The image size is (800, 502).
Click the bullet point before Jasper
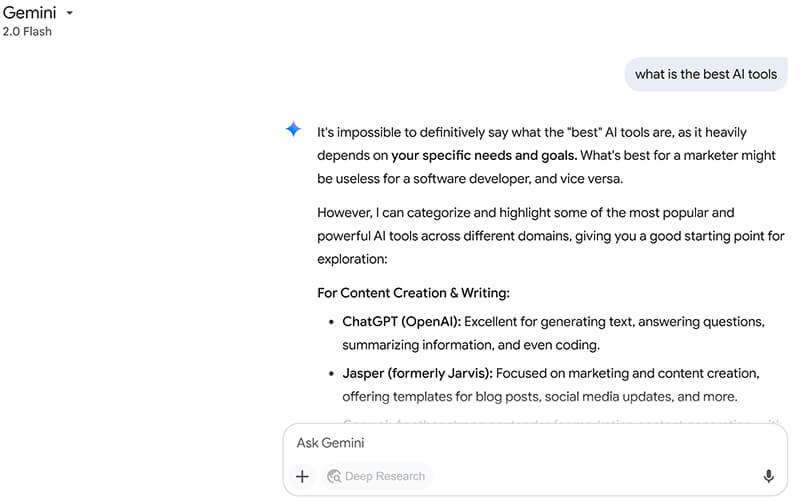click(331, 374)
